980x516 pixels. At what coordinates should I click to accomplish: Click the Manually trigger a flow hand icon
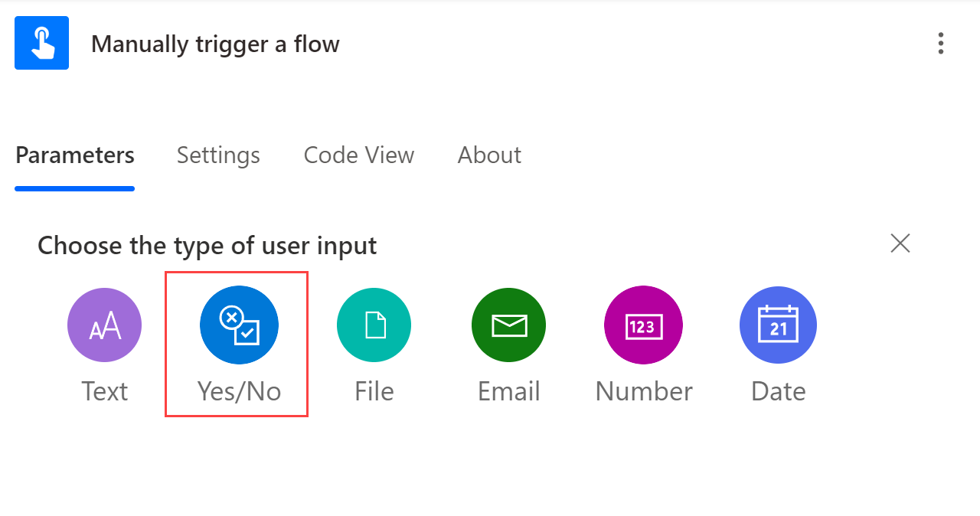click(41, 43)
